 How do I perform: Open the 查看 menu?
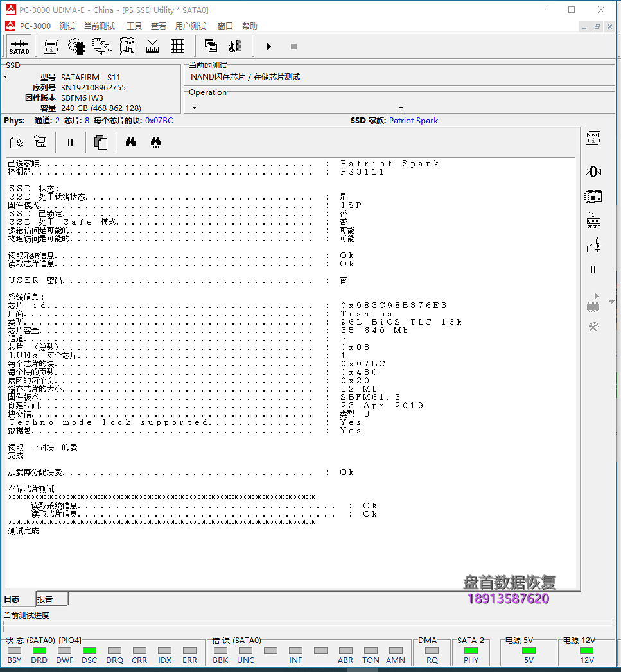pyautogui.click(x=158, y=26)
